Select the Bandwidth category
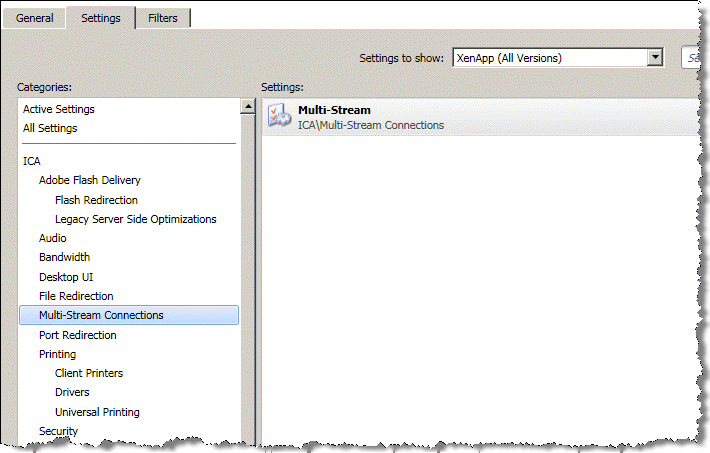This screenshot has width=710, height=453. [x=64, y=257]
